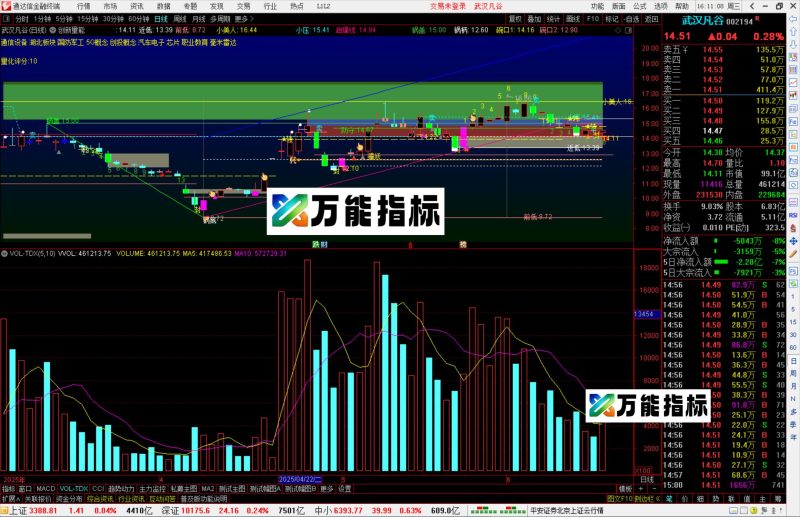Switch to 周线 weekly period tab
The width and height of the screenshot is (800, 517).
[x=180, y=19]
